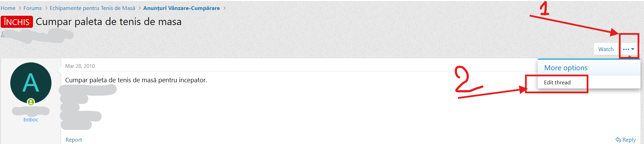Viewport: 644px width, 144px height.
Task: Report this post via Report link
Action: tap(74, 140)
